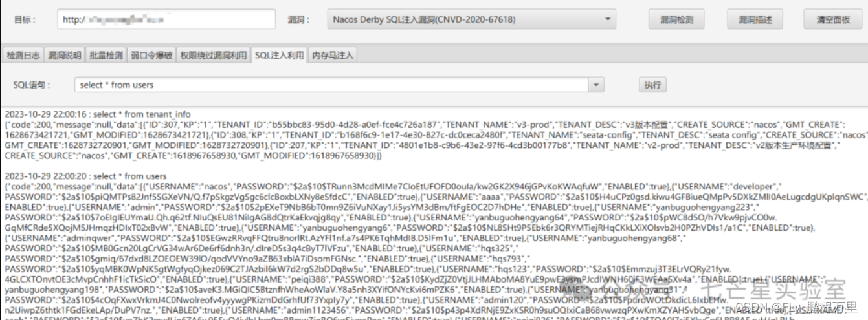868x320 pixels.
Task: Focus the 目标 URL input field
Action: pos(166,19)
